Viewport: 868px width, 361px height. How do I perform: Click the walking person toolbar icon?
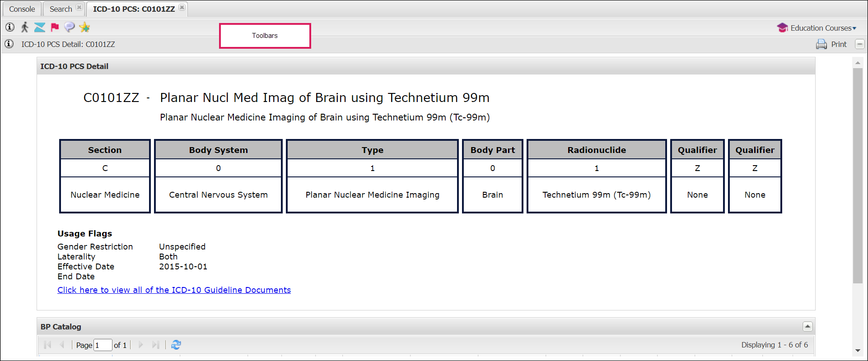click(x=25, y=28)
